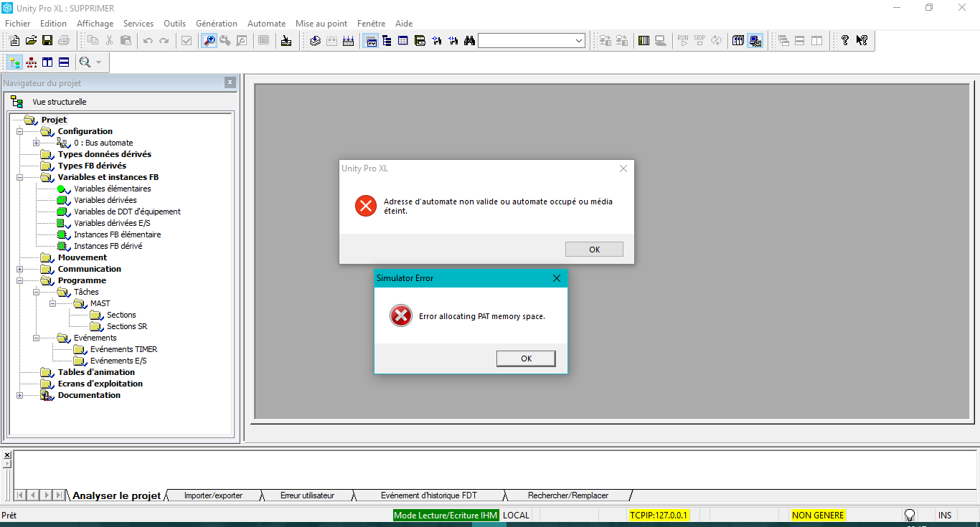Collapse the Configuration tree node
Screen dimensions: 980x527
[x=20, y=131]
